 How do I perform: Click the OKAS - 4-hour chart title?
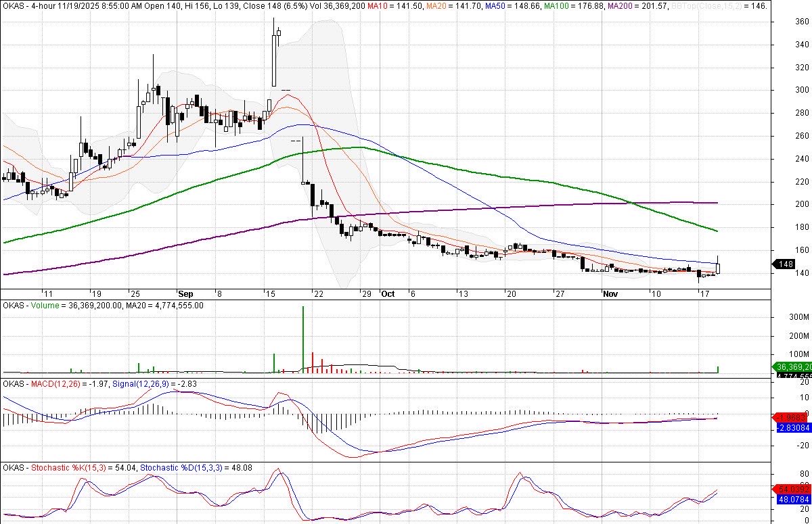tap(30, 5)
